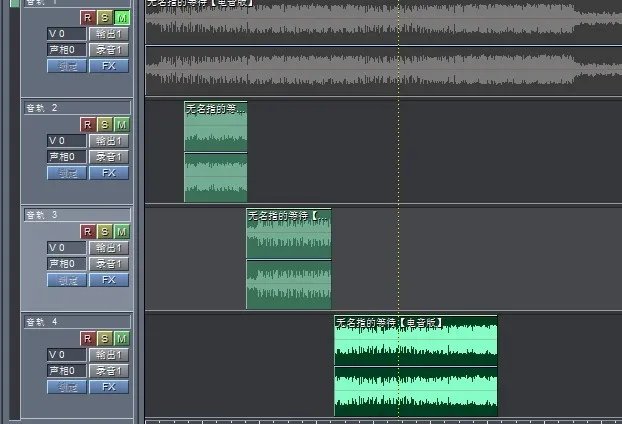Click 声相0 pan field on track 2
The image size is (622, 424).
[x=67, y=156]
